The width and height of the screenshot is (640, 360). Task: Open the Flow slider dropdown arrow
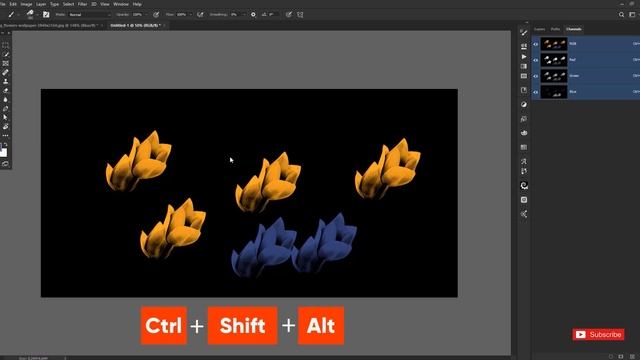coord(190,15)
